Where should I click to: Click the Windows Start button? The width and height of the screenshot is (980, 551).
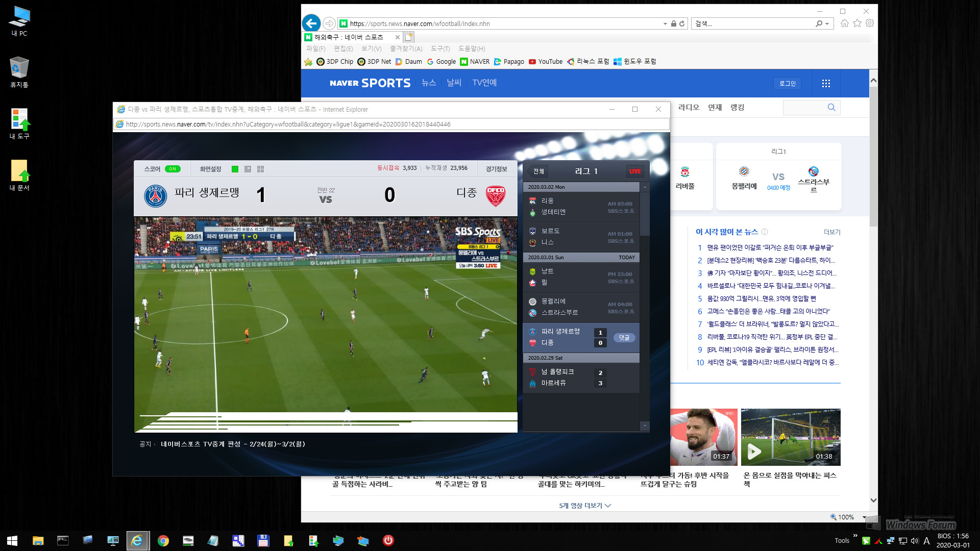[x=12, y=541]
